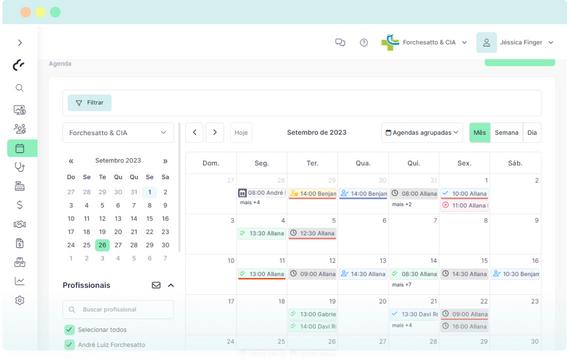Image resolution: width=569 pixels, height=362 pixels.
Task: Toggle the André Luiz Forchesatto checkbox
Action: tap(69, 344)
